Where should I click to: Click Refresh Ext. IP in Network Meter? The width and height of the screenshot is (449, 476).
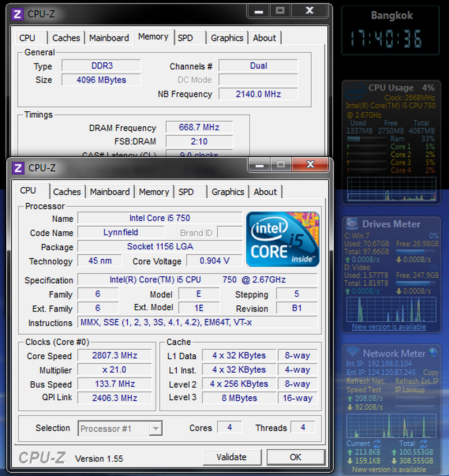pyautogui.click(x=417, y=381)
